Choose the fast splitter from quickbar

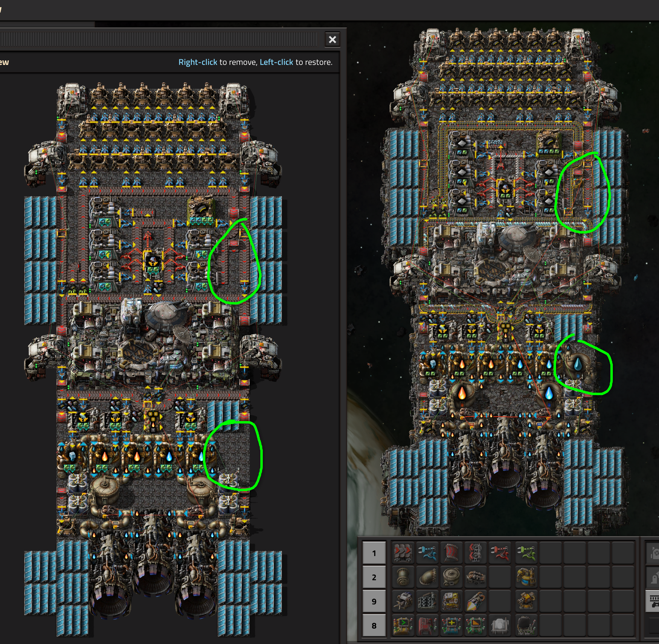tap(476, 553)
